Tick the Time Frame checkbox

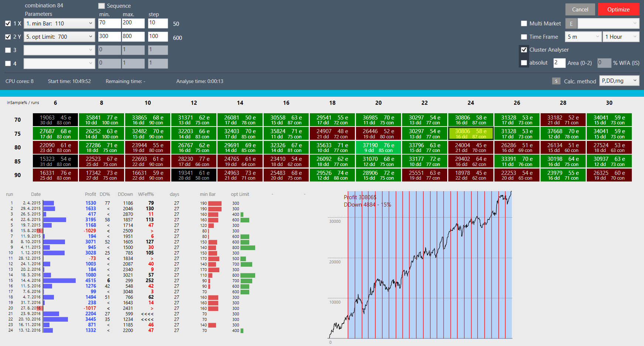pyautogui.click(x=524, y=37)
